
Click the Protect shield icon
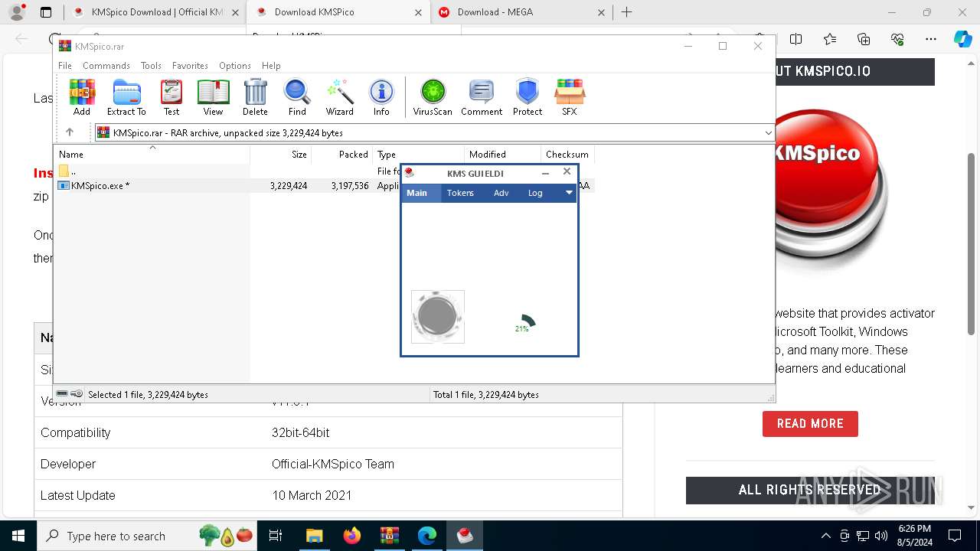[528, 97]
